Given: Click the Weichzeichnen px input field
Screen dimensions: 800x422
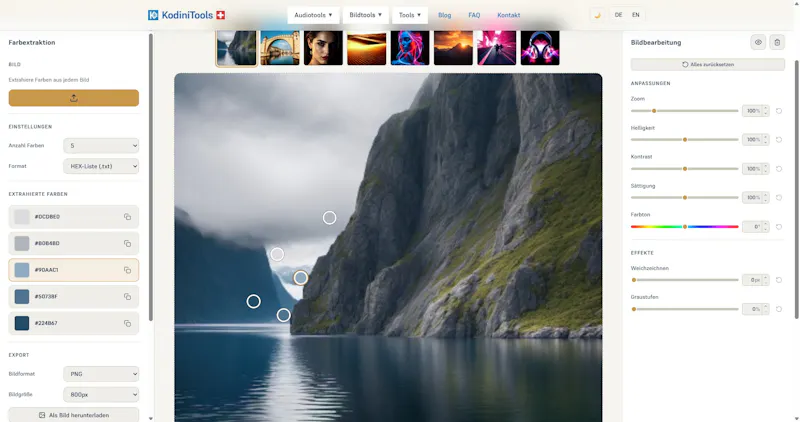Looking at the screenshot, I should (x=755, y=280).
